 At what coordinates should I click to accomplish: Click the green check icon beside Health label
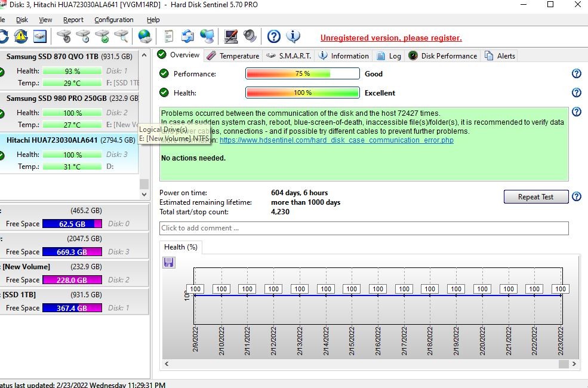(x=164, y=92)
